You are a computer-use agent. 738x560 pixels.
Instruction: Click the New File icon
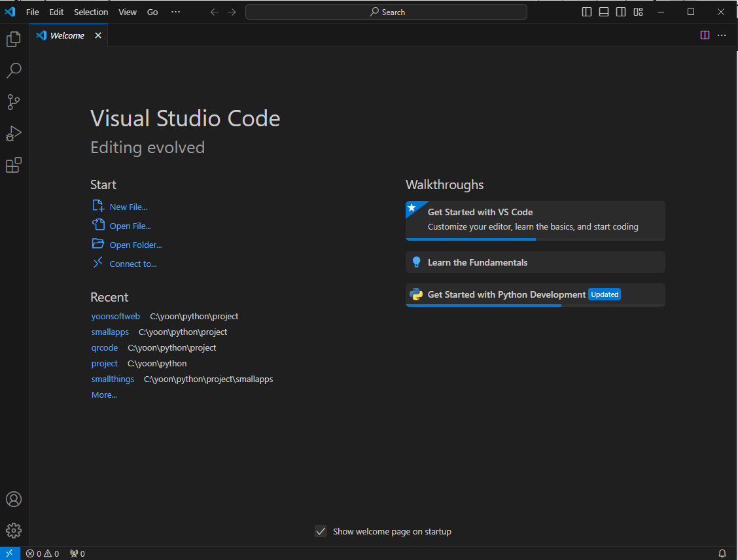coord(98,205)
